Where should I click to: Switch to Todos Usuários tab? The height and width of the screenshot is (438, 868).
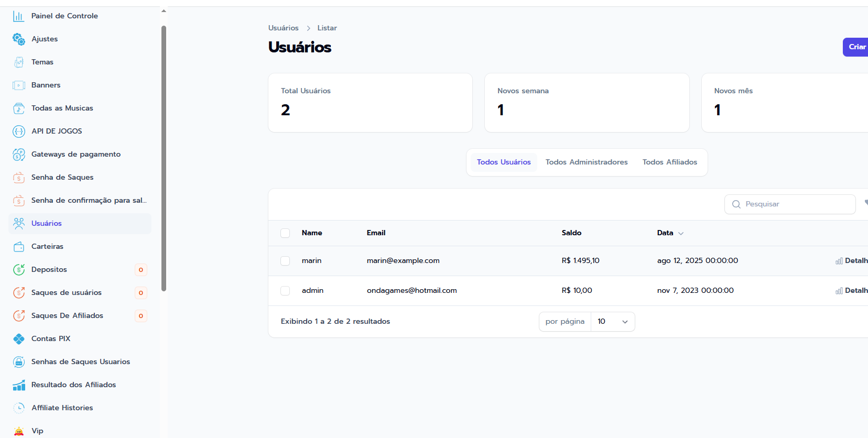point(504,162)
